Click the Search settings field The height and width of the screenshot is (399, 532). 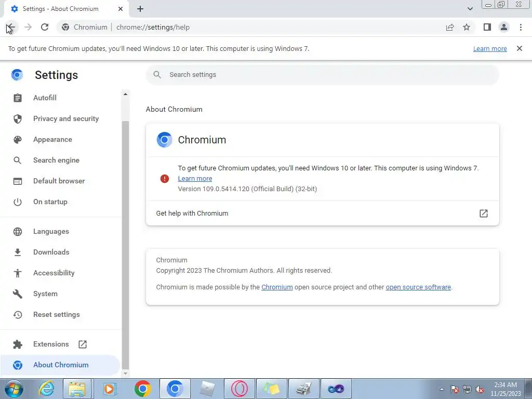pyautogui.click(x=322, y=75)
